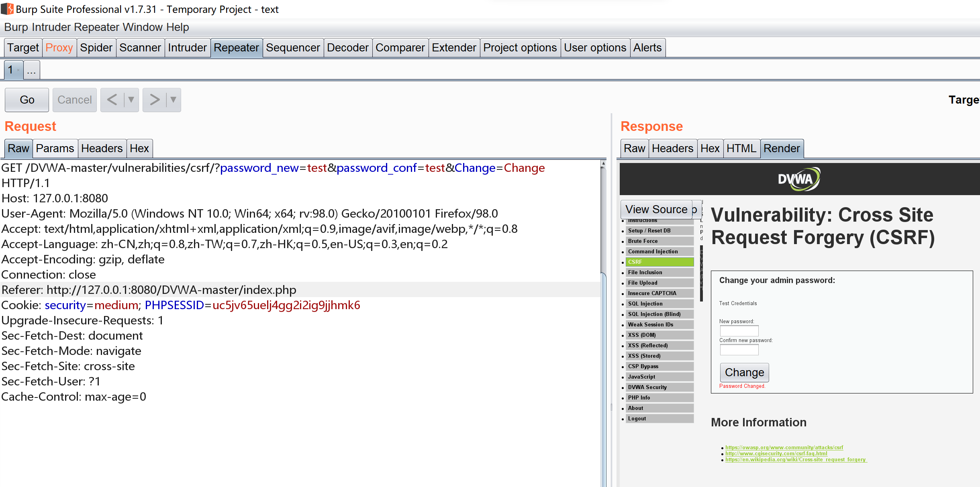Open the Burp menu
Screen dimensions: 980x487
click(16, 27)
